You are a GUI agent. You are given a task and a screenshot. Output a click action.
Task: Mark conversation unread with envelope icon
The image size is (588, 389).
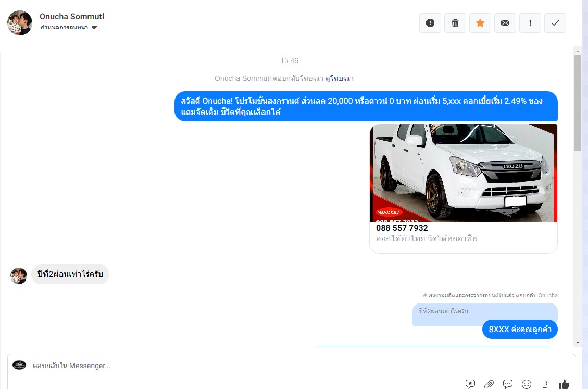tap(505, 23)
